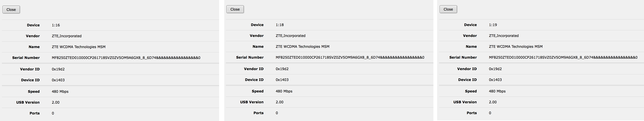Click the device ID 0x1403 for device 1:16
The height and width of the screenshot is (121, 644).
58,80
